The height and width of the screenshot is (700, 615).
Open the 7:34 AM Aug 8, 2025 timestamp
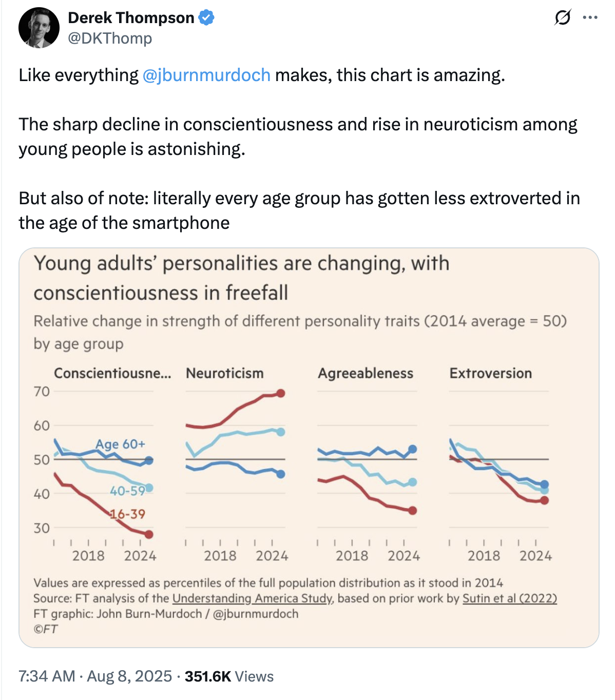point(95,676)
